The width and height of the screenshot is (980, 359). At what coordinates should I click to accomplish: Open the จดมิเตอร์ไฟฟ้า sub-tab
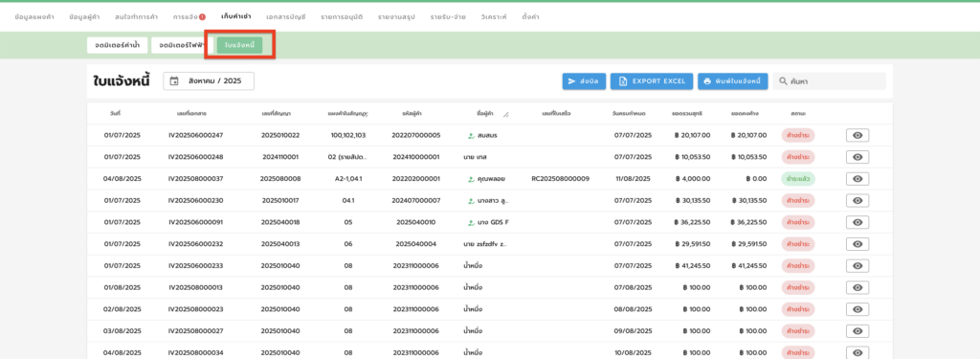pyautogui.click(x=183, y=45)
